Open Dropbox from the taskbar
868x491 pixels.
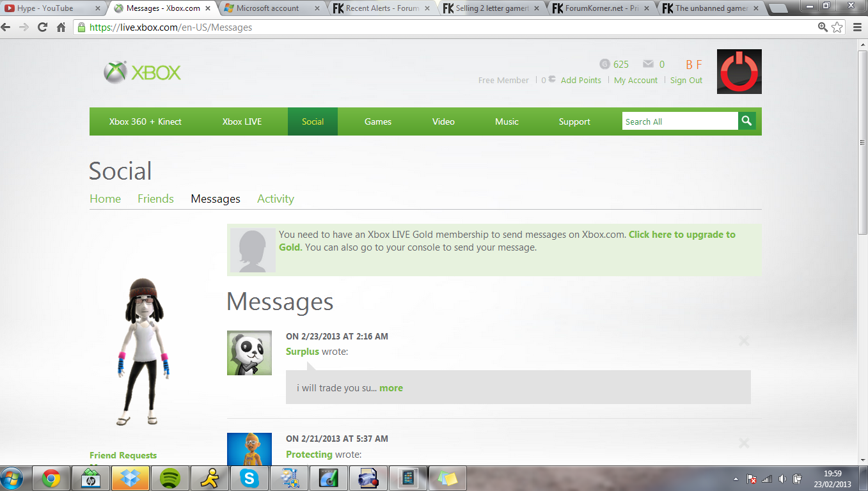coord(130,478)
